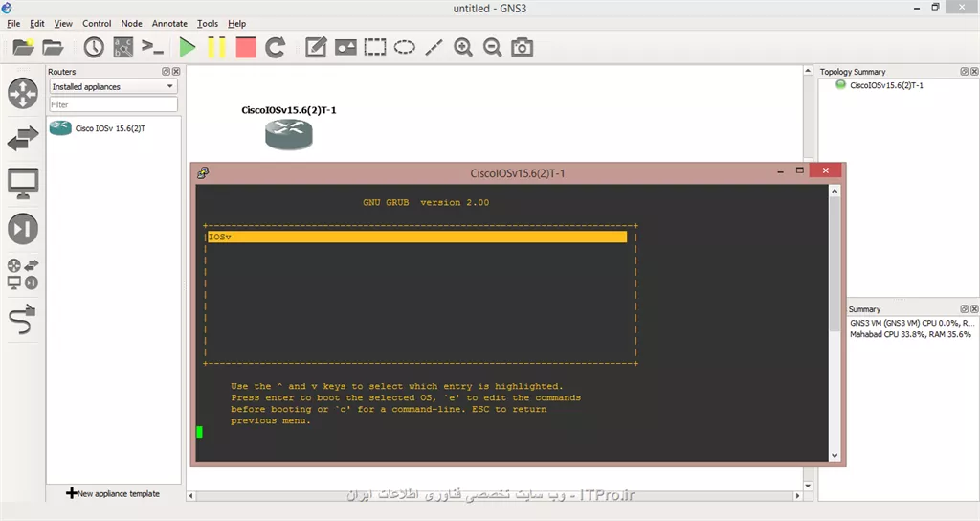Click canvas vertical scroll down arrow
Viewport: 980px width, 521px height.
coord(808,486)
